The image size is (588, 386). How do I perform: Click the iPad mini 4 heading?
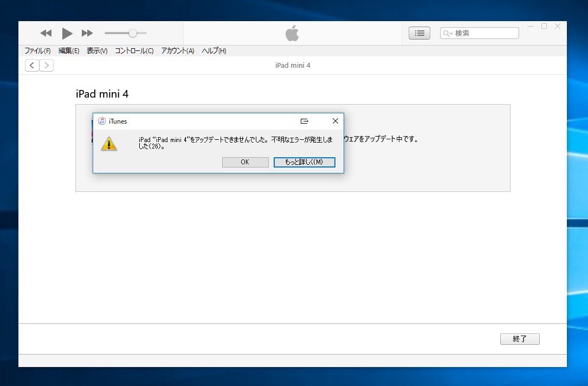(x=102, y=94)
